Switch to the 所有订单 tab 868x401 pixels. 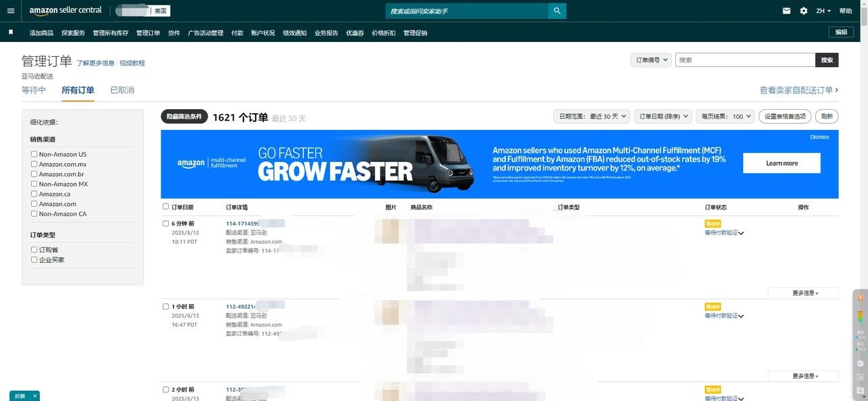click(78, 90)
